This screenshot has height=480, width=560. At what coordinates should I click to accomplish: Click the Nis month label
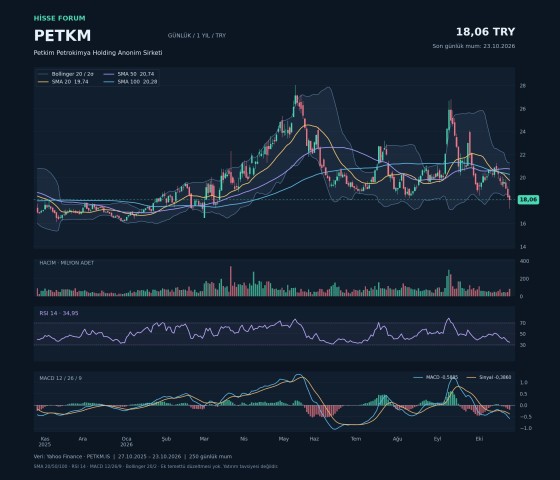tap(244, 439)
